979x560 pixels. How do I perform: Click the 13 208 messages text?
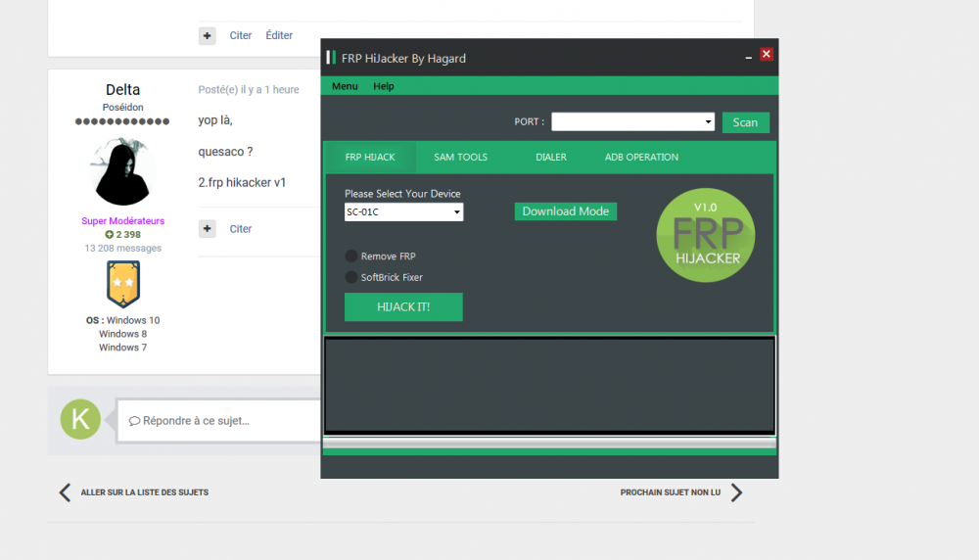tap(123, 249)
